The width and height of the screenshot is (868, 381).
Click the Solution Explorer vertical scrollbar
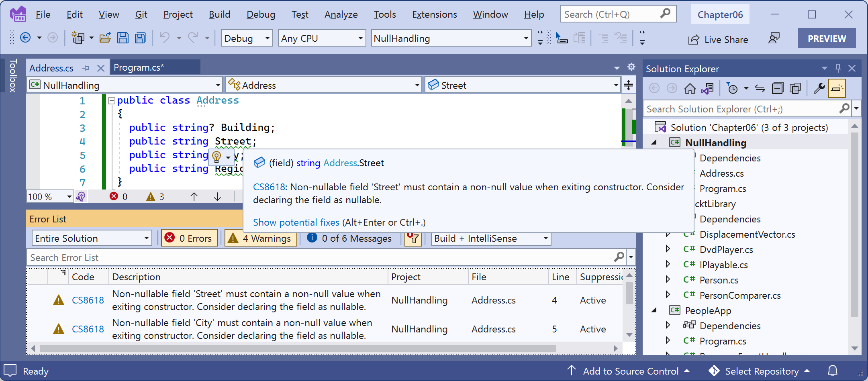coord(855,225)
